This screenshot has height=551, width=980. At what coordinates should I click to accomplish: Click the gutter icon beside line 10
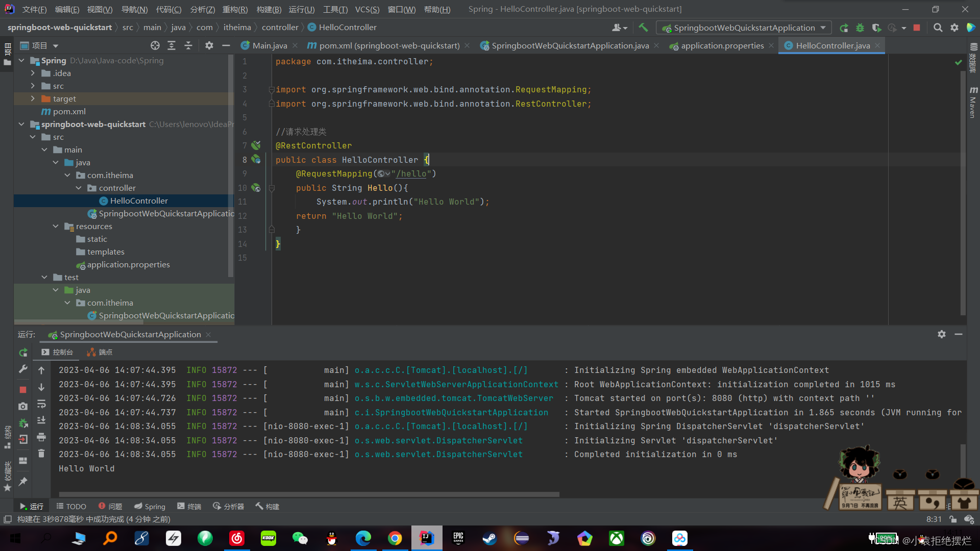[x=256, y=188]
